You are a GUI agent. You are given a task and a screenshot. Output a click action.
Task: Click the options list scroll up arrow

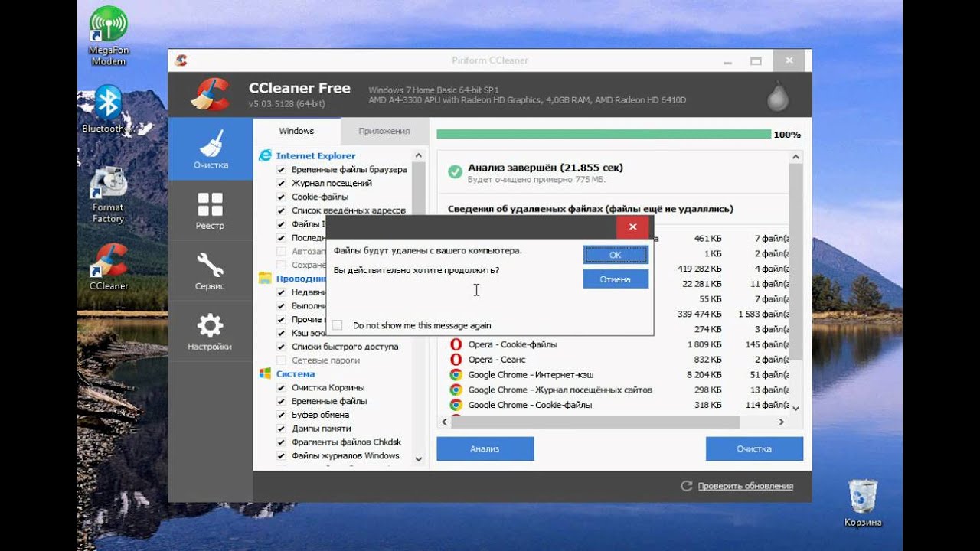click(x=419, y=155)
